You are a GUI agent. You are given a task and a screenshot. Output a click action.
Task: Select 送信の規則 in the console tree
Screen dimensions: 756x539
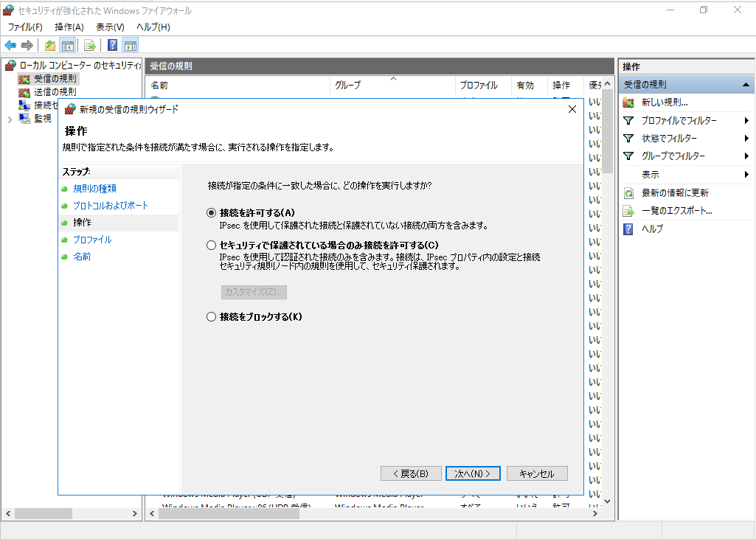pos(55,92)
